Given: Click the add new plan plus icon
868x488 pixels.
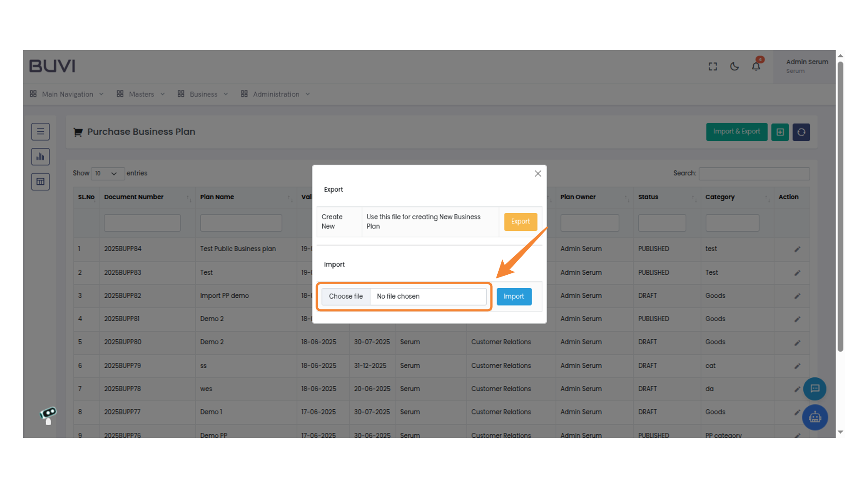Looking at the screenshot, I should click(x=780, y=132).
